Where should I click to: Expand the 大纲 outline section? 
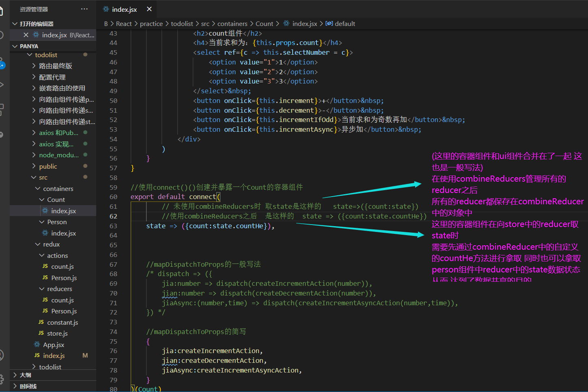pyautogui.click(x=15, y=375)
